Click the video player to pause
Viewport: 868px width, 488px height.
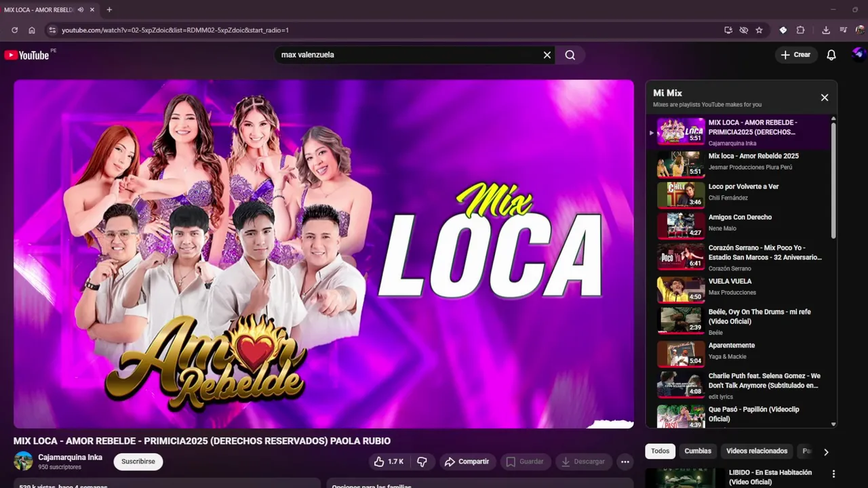[x=324, y=254]
